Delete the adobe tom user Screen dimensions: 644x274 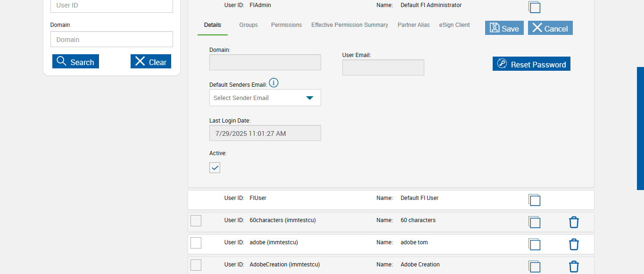tap(574, 244)
